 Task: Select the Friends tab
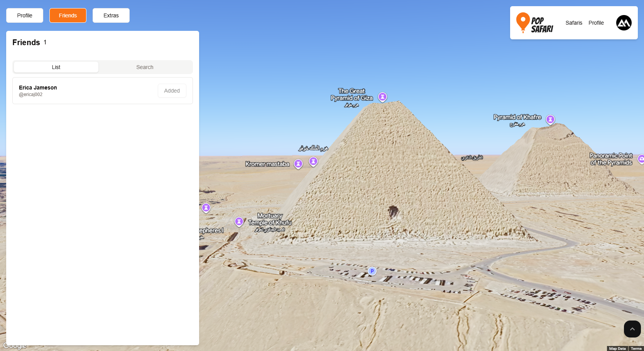click(x=68, y=15)
